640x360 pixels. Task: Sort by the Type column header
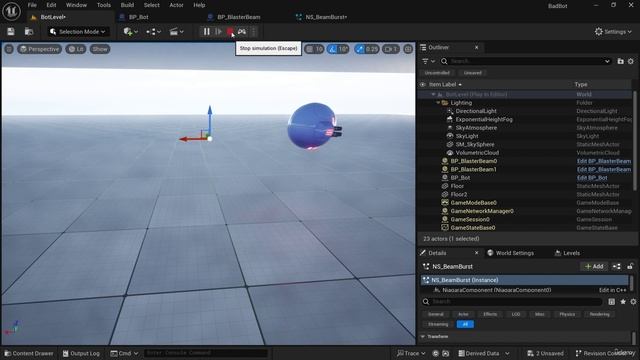[581, 84]
